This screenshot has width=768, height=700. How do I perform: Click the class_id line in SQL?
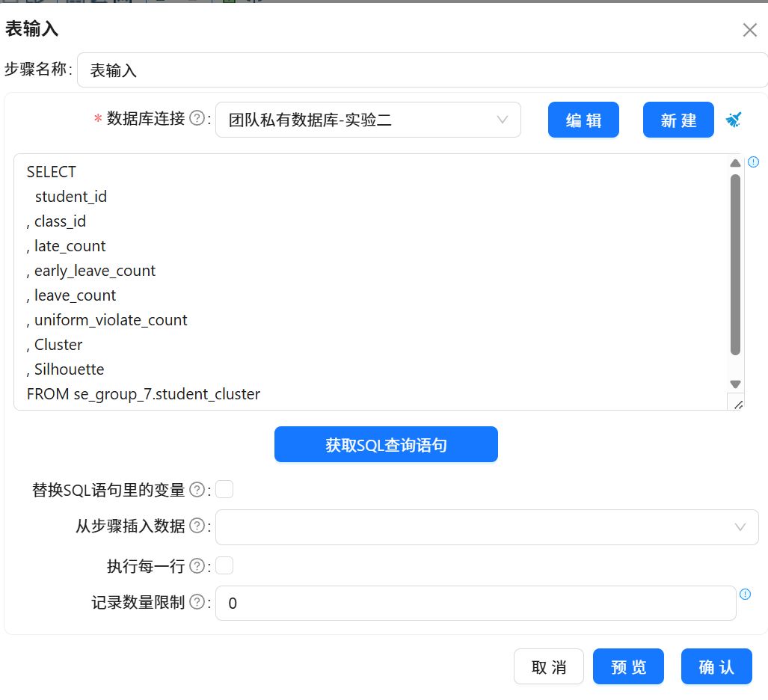pyautogui.click(x=56, y=221)
